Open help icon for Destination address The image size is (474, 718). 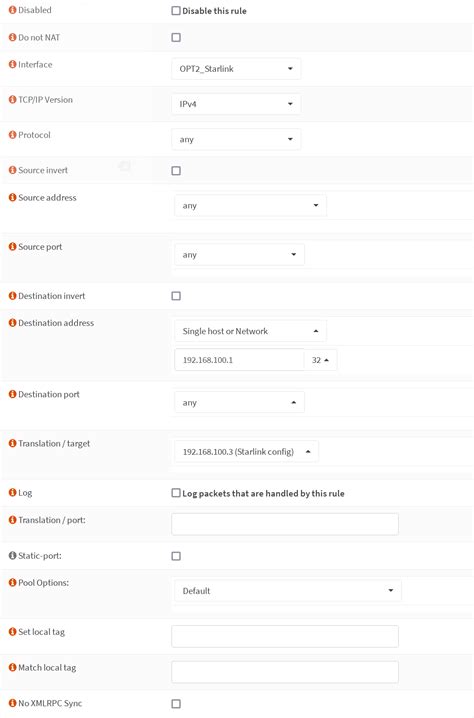(12, 323)
